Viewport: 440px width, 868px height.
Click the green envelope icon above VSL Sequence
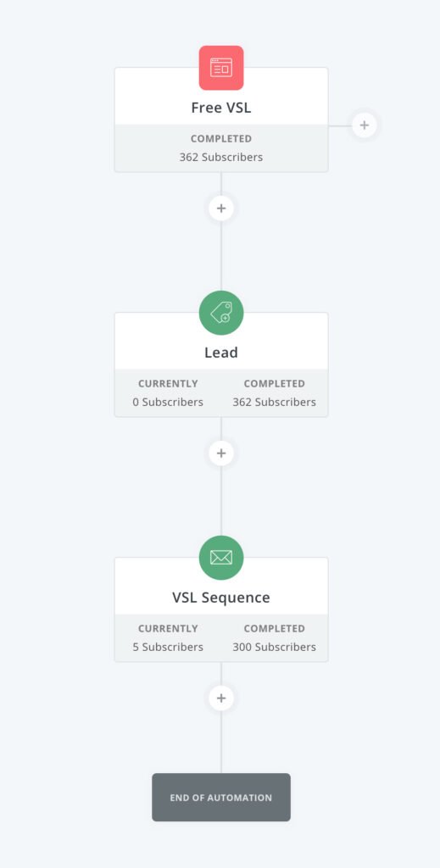tap(221, 558)
